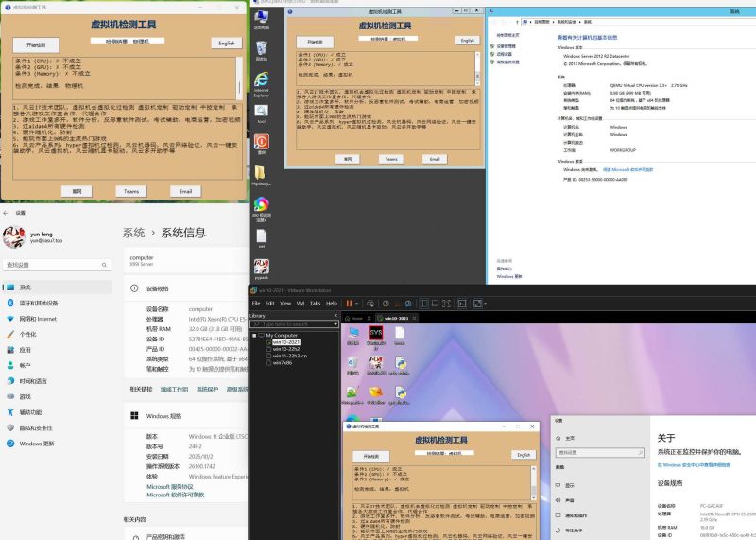Open the SYS icon on VMware guest desktop
Image resolution: width=756 pixels, height=540 pixels.
click(x=376, y=337)
